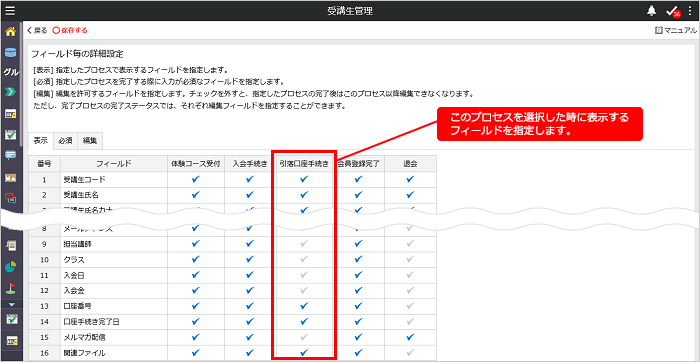Go back with 戻る
The width and height of the screenshot is (700, 362).
37,30
